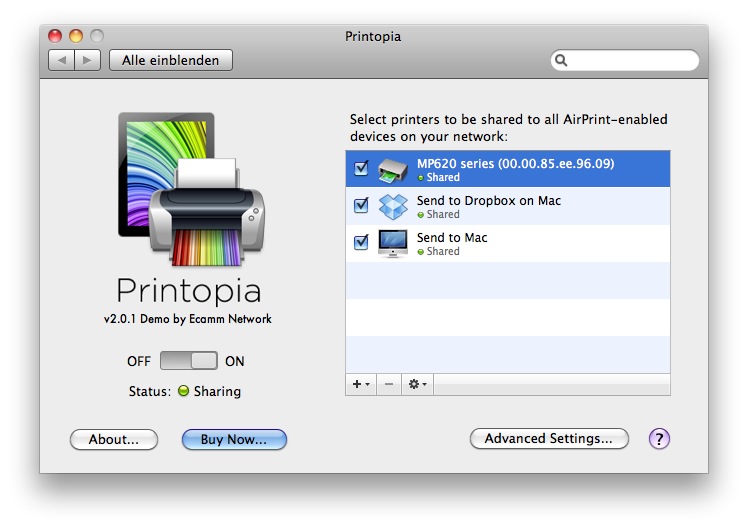
Task: Click the Alle einblenden toolbar button
Action: (x=170, y=60)
